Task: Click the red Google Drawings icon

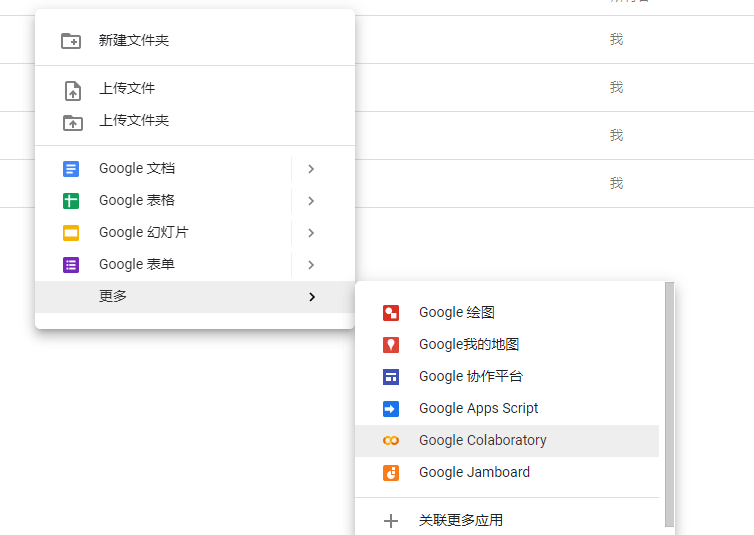Action: pyautogui.click(x=391, y=313)
